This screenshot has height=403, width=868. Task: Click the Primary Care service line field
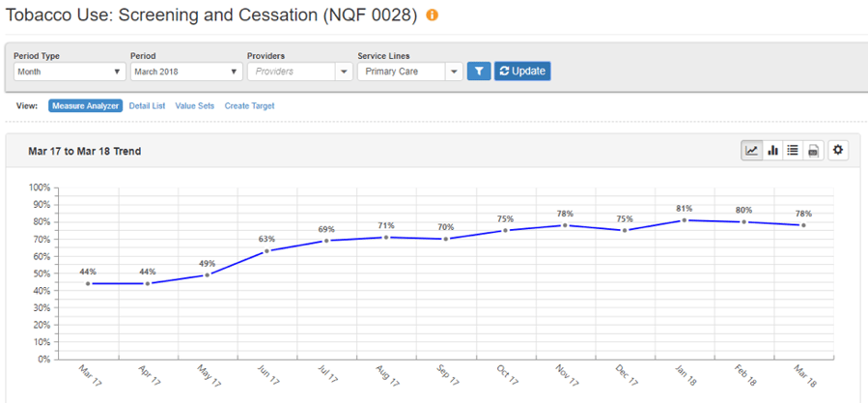coord(402,72)
